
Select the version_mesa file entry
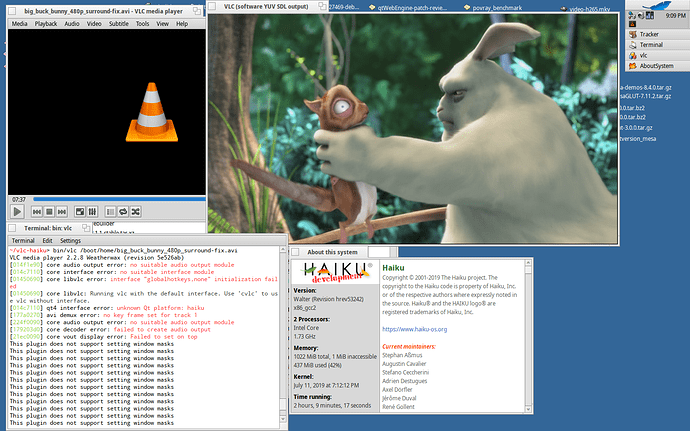(638, 139)
